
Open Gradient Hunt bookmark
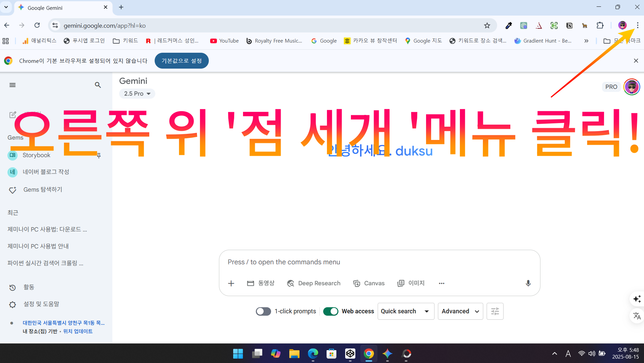(x=543, y=41)
